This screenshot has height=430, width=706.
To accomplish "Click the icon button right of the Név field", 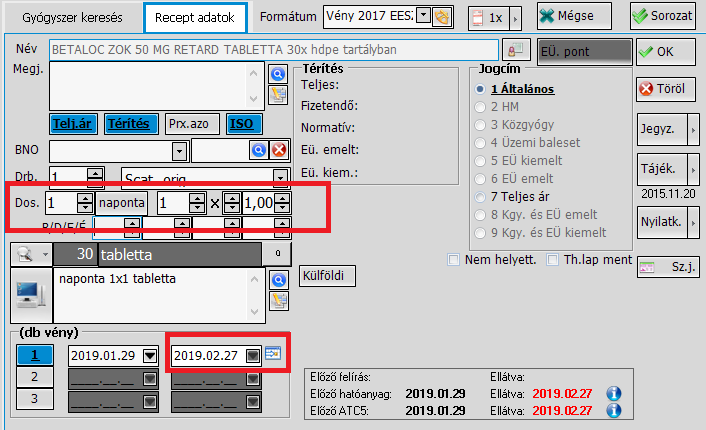I will click(515, 49).
